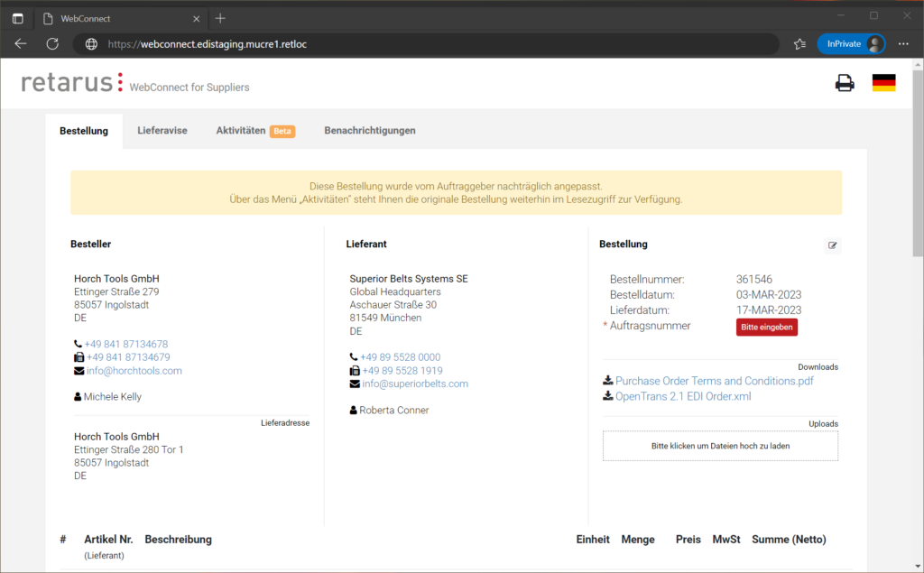Click the page vertical scrollbar
Image resolution: width=924 pixels, height=573 pixels.
(918, 164)
